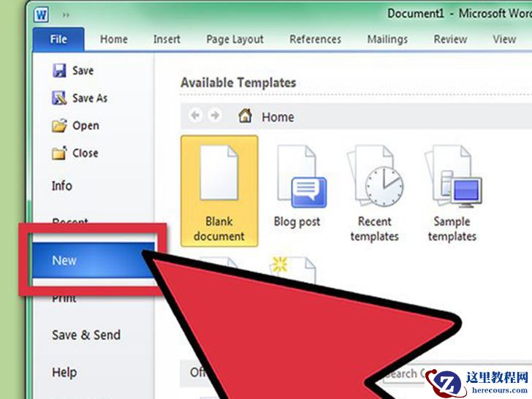Viewport: 532px width, 399px height.
Task: Click the Home breadcrumb label
Action: coord(278,117)
